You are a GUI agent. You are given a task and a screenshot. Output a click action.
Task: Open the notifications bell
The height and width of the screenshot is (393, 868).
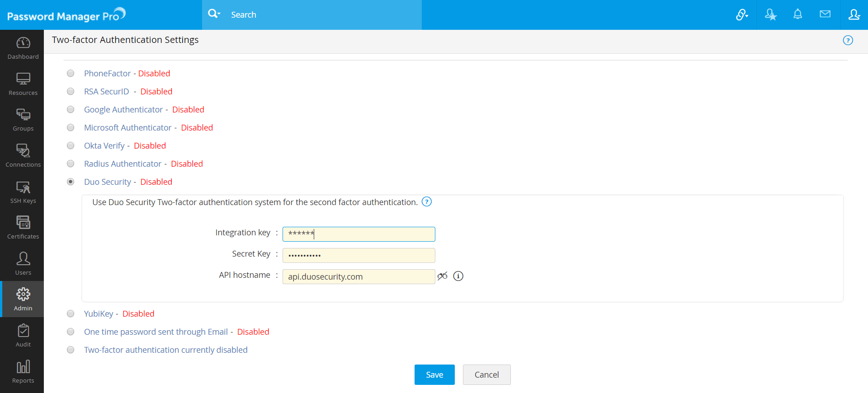798,14
